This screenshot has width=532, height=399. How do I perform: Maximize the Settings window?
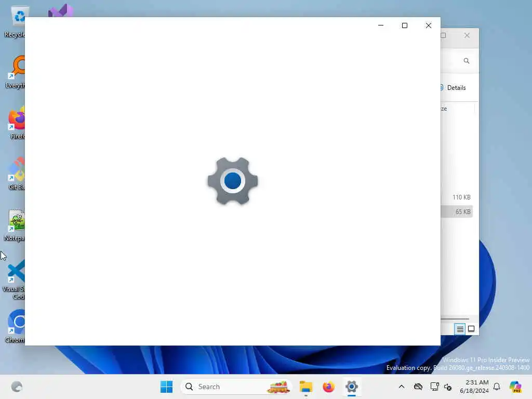(x=404, y=25)
